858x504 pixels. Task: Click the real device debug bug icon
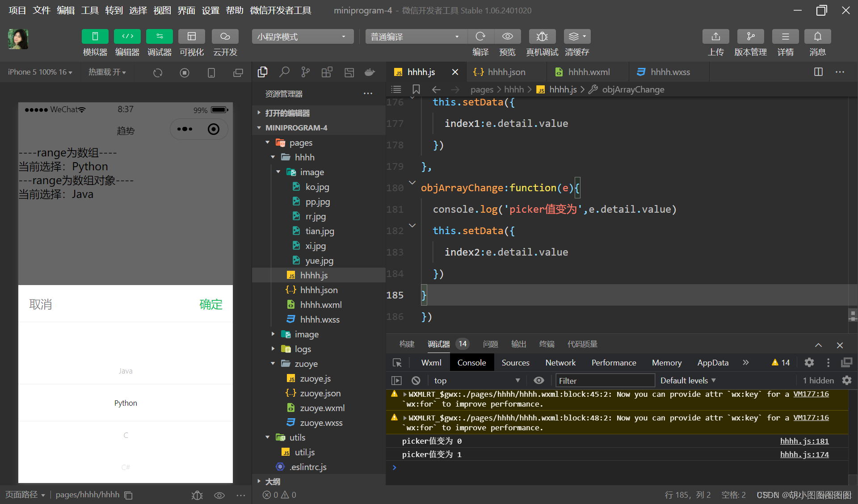pyautogui.click(x=542, y=37)
